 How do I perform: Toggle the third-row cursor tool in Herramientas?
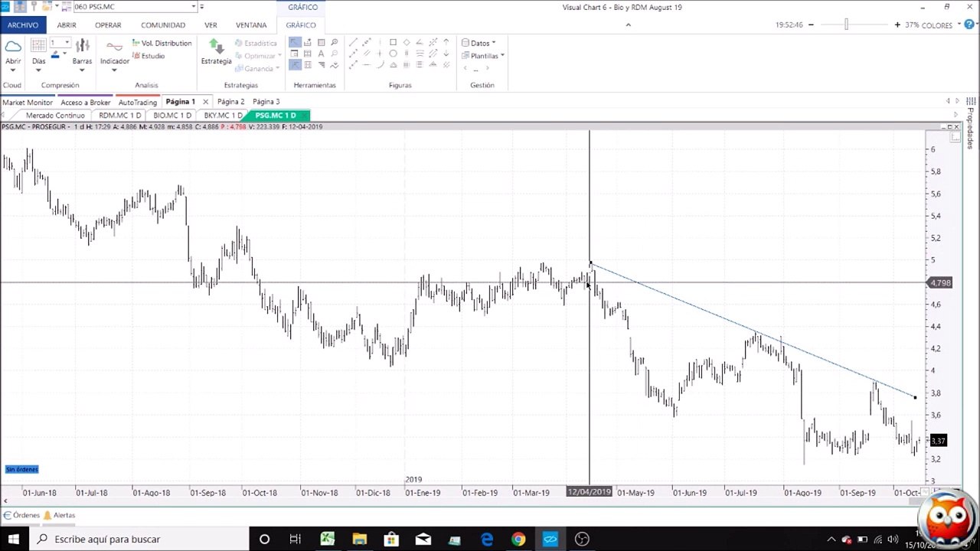pos(295,65)
